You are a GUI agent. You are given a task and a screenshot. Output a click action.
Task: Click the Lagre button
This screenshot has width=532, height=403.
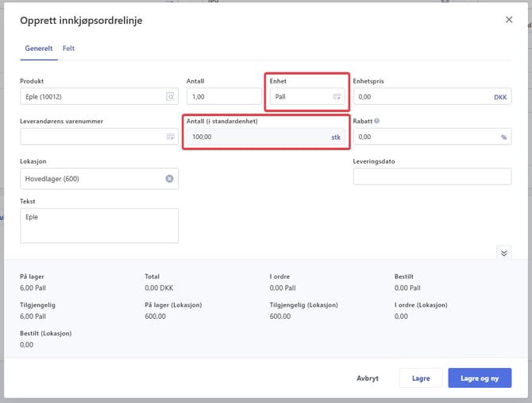(x=420, y=378)
